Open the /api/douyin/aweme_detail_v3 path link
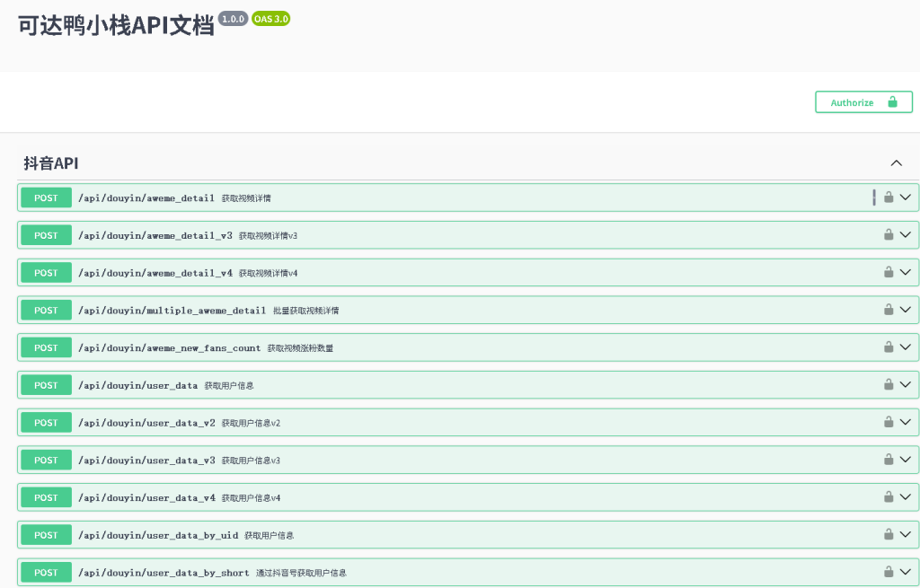This screenshot has height=588, width=920. click(155, 235)
